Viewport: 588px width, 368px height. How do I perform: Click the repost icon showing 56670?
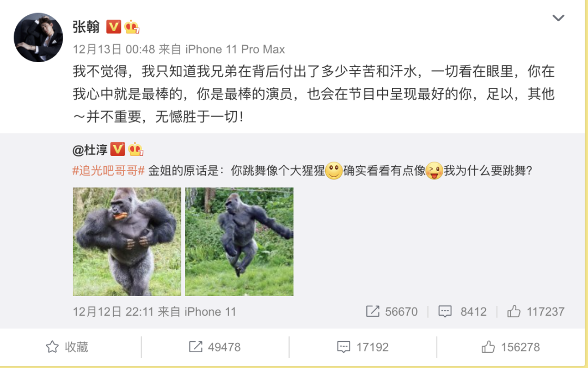coord(373,311)
